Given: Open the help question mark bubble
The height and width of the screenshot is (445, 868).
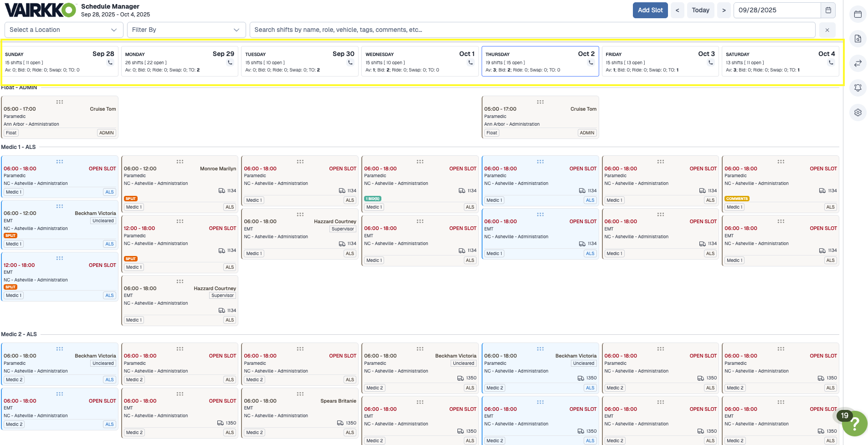Looking at the screenshot, I should [x=854, y=424].
